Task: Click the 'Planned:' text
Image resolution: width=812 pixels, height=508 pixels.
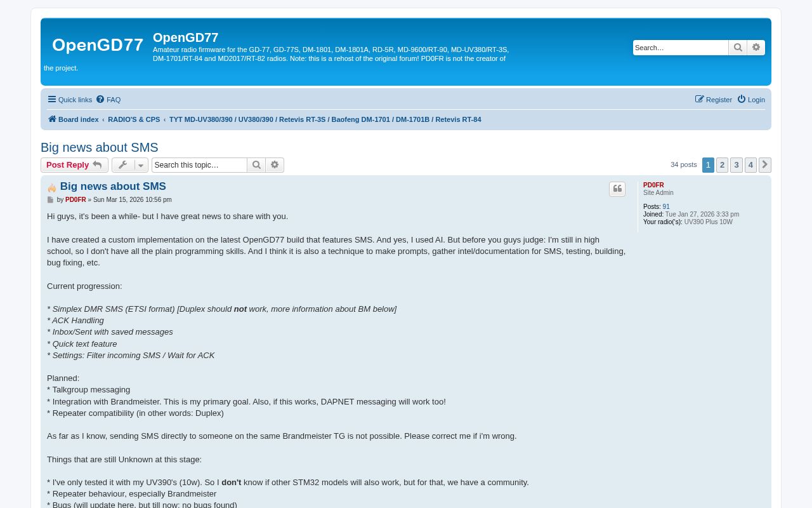Action: tap(63, 378)
